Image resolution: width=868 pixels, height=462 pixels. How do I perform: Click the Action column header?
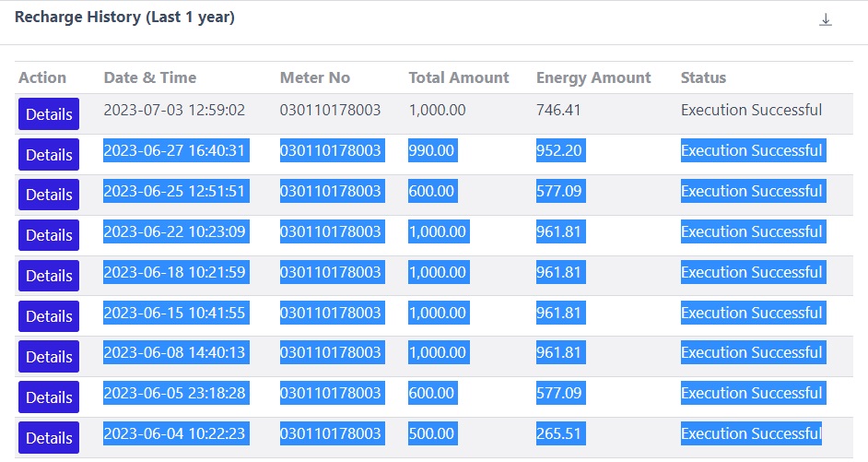42,77
